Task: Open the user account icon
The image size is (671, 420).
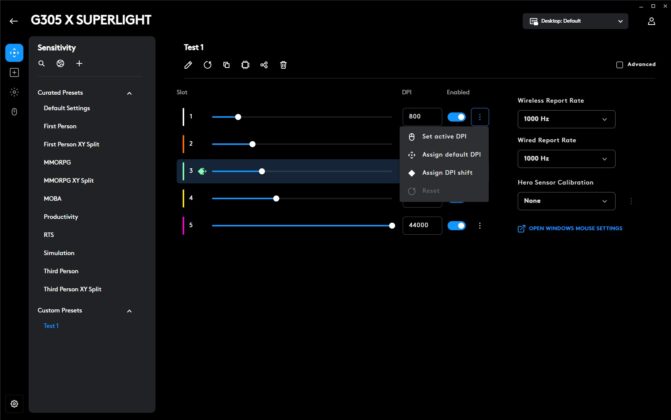Action: (x=651, y=21)
